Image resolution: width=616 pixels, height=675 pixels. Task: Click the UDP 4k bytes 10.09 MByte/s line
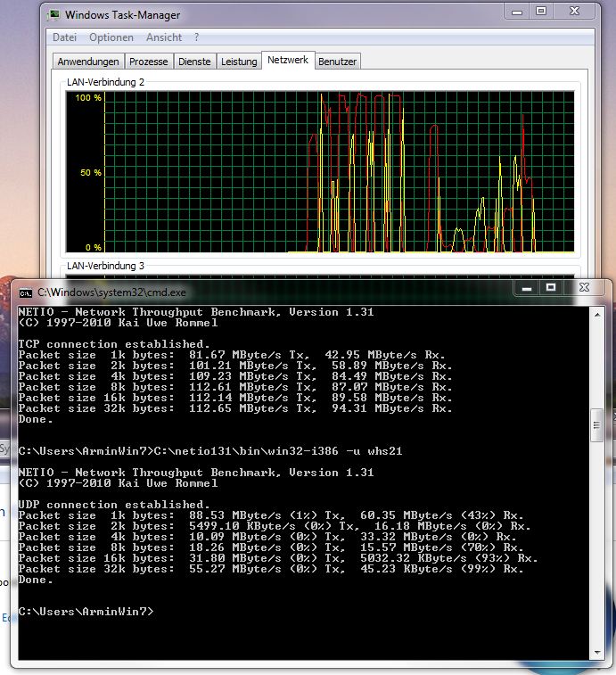(267, 537)
